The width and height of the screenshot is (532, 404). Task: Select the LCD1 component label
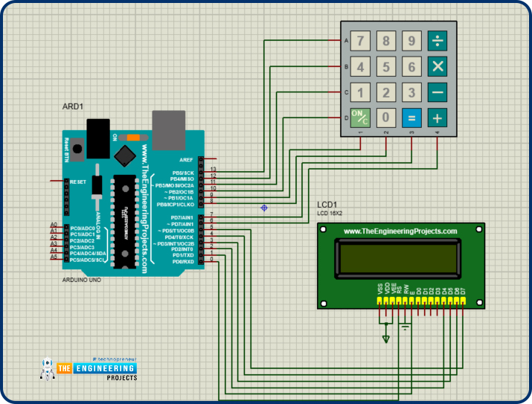[x=327, y=205]
